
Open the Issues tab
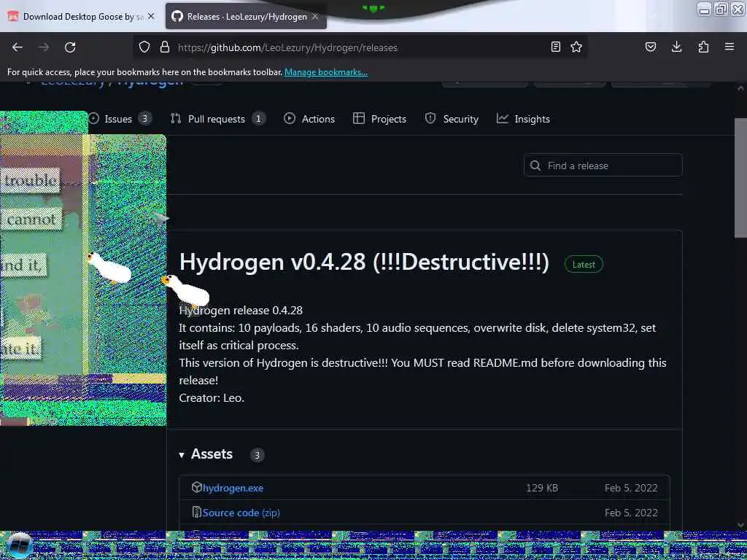[120, 119]
